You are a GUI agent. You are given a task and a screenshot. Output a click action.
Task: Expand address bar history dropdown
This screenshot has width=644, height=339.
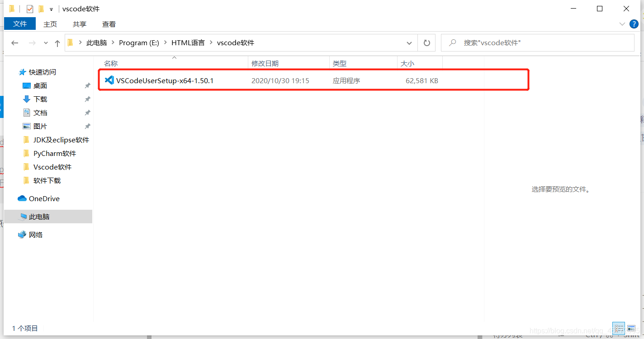(x=409, y=43)
